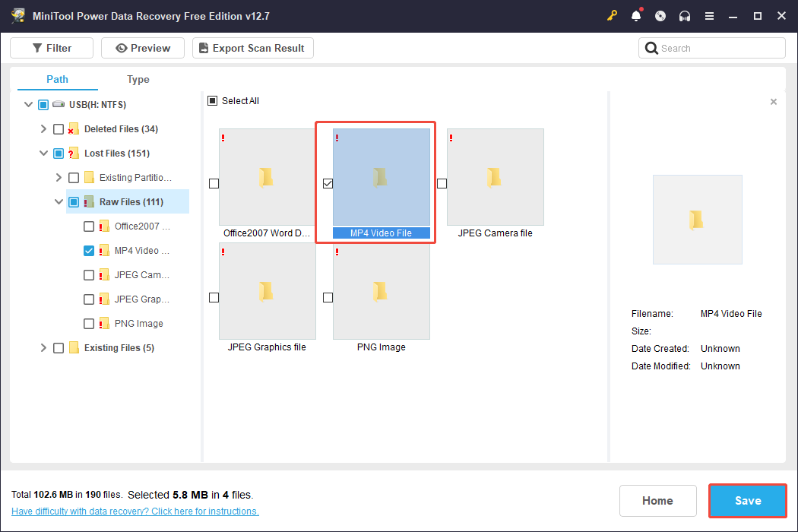Click the Deleted Files folder icon
Viewport: 798px width, 532px height.
73,128
